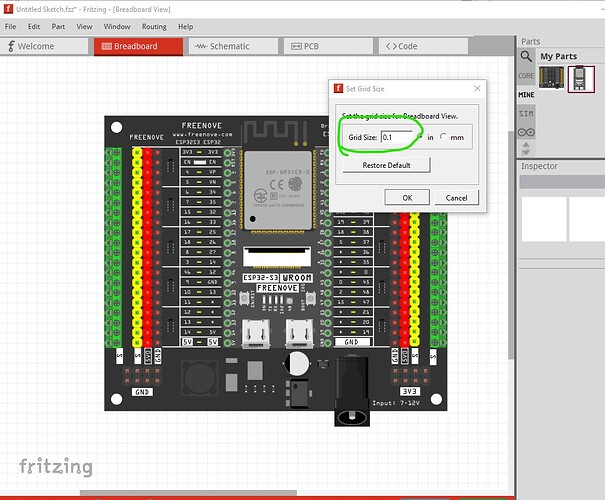The image size is (605, 500).
Task: Select the 'in' unit radio button
Action: point(420,137)
